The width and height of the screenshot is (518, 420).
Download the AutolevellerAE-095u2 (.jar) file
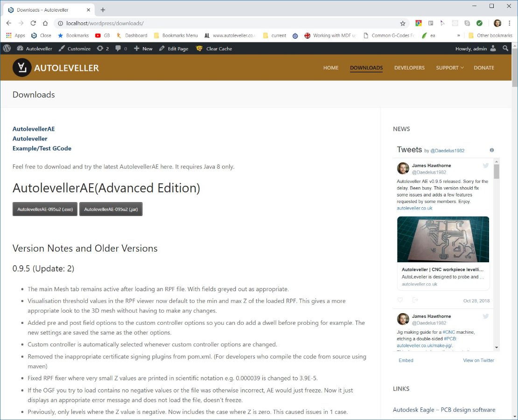coord(111,210)
